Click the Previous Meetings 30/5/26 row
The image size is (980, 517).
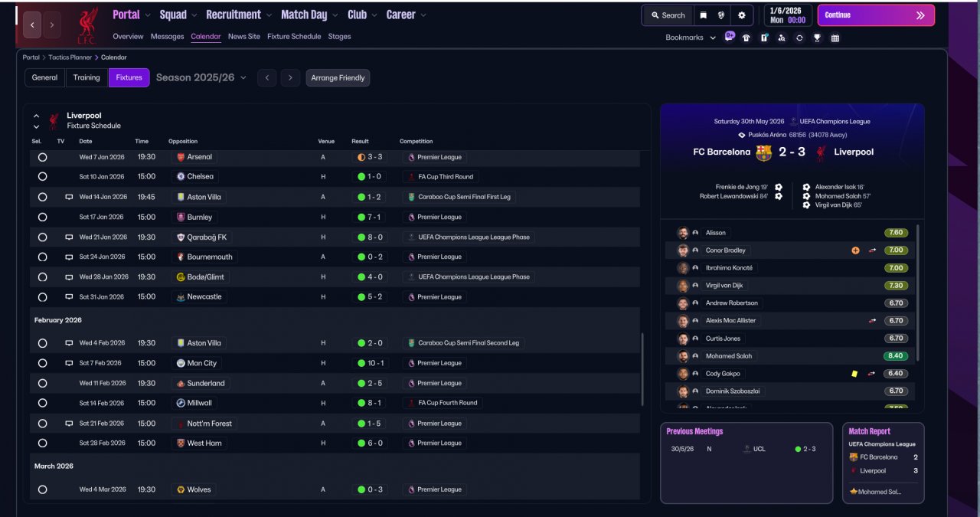746,449
